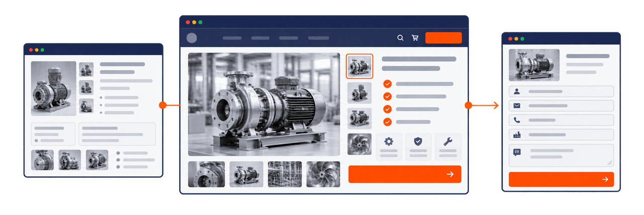Click the round avatar circle in center header
644x215 pixels.
tap(192, 38)
